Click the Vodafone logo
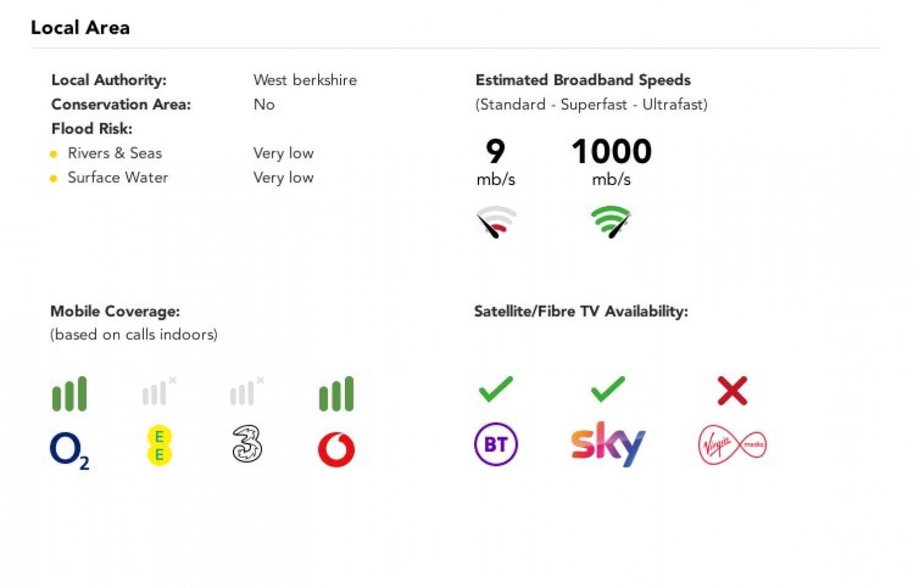Viewport: 919px width, 588px height. [336, 450]
